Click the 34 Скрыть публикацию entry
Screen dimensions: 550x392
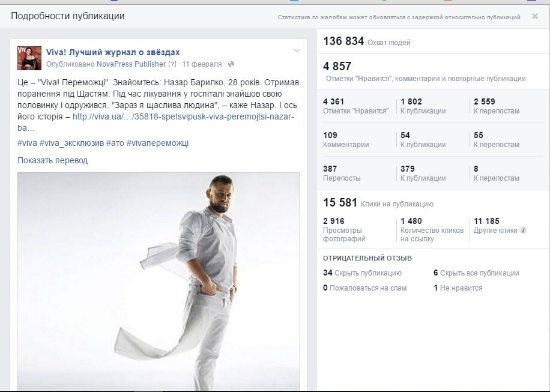click(x=362, y=273)
